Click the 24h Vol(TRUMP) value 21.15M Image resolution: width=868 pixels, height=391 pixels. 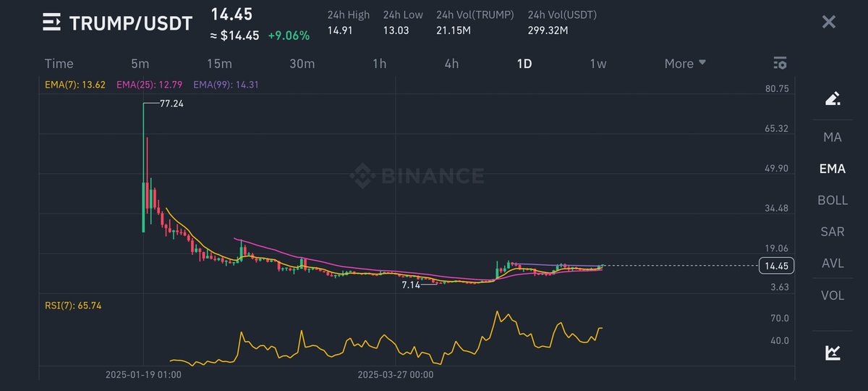454,30
